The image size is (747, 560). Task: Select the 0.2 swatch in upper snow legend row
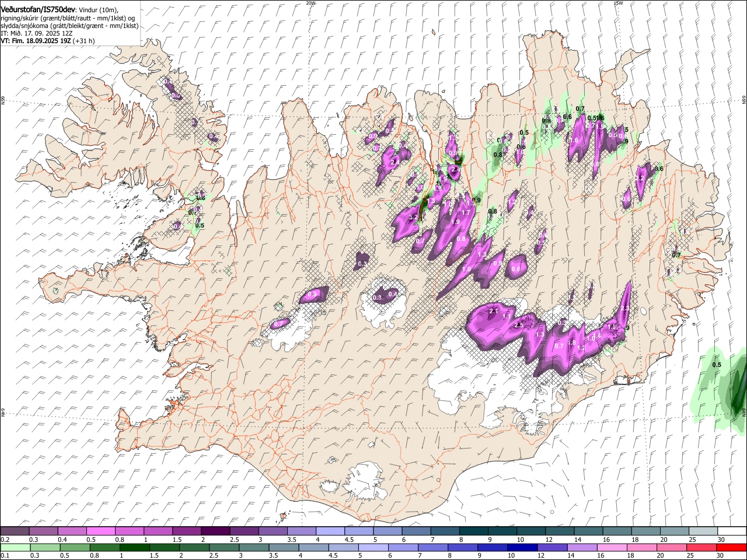point(15,531)
